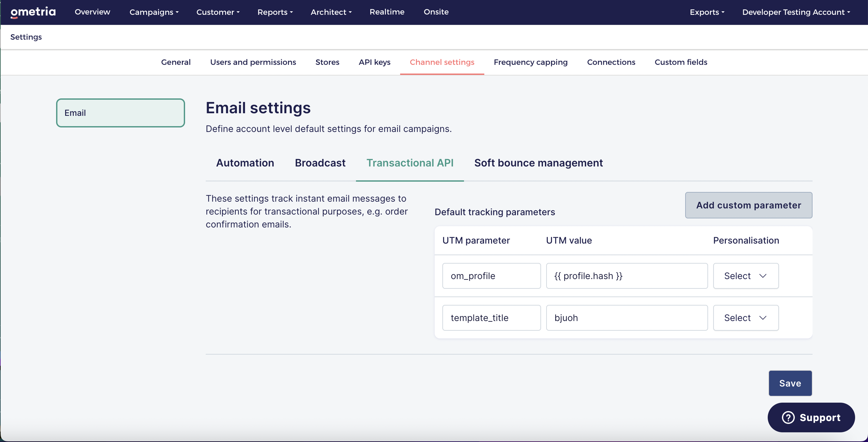Click the Ometria logo
868x442 pixels.
pos(33,12)
